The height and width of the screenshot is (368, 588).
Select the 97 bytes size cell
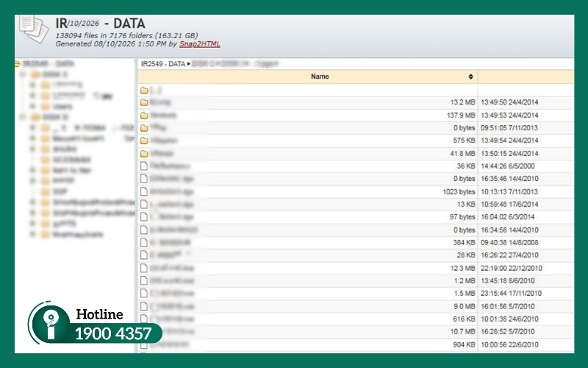[x=462, y=217]
